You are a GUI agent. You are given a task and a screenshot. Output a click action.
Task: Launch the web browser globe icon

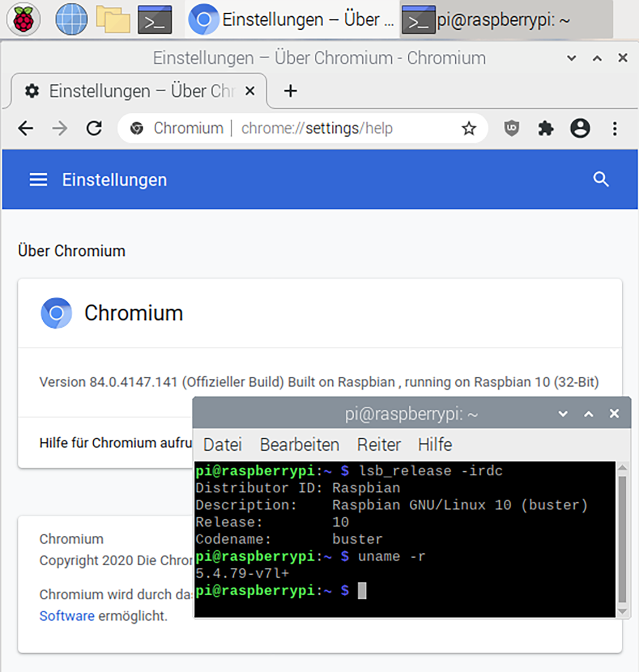coord(71,19)
